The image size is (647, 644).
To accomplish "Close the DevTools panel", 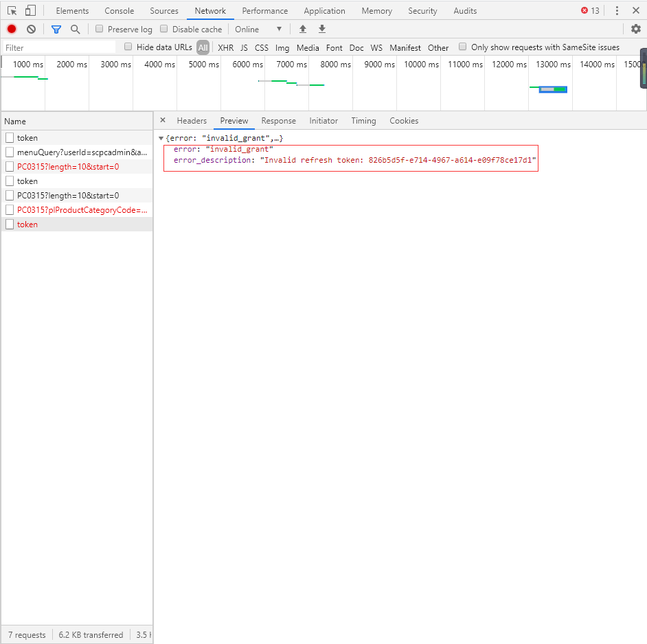I will point(636,11).
